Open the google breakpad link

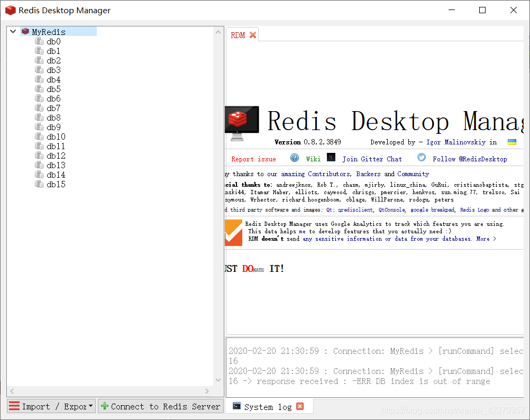tap(433, 210)
